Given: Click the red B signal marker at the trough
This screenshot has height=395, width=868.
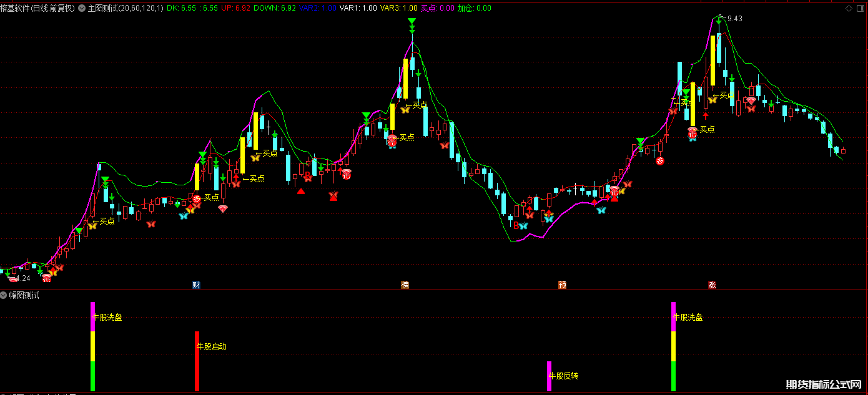Looking at the screenshot, I should pos(516,225).
